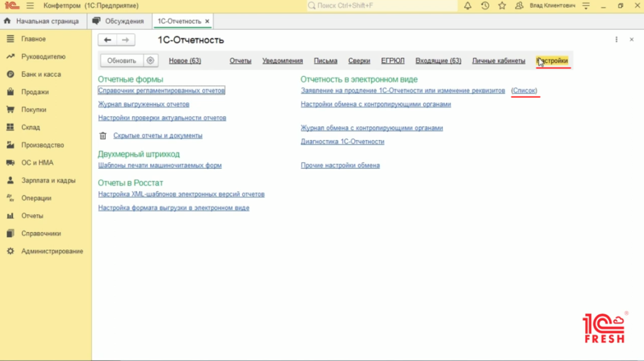Navigate forward with right arrow

pyautogui.click(x=126, y=40)
